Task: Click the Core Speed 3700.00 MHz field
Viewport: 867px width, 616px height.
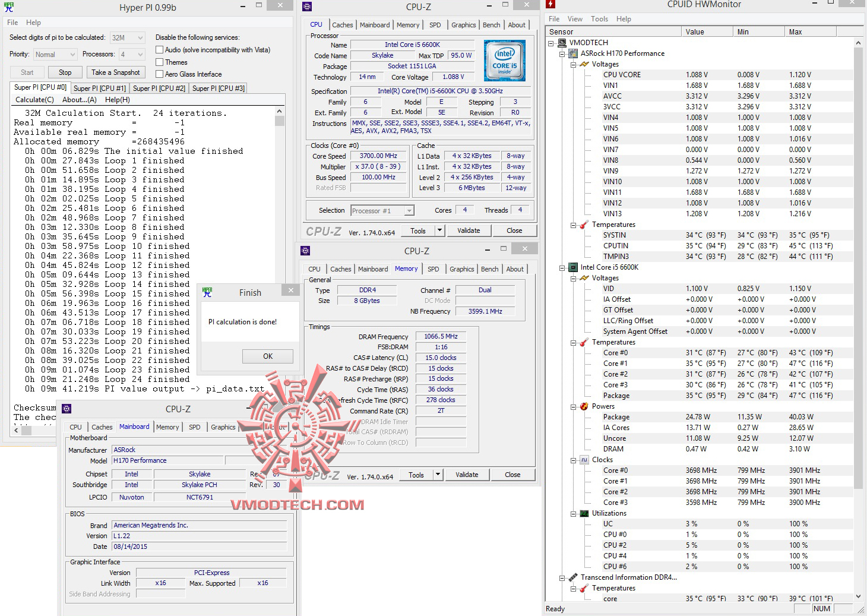Action: (x=378, y=156)
